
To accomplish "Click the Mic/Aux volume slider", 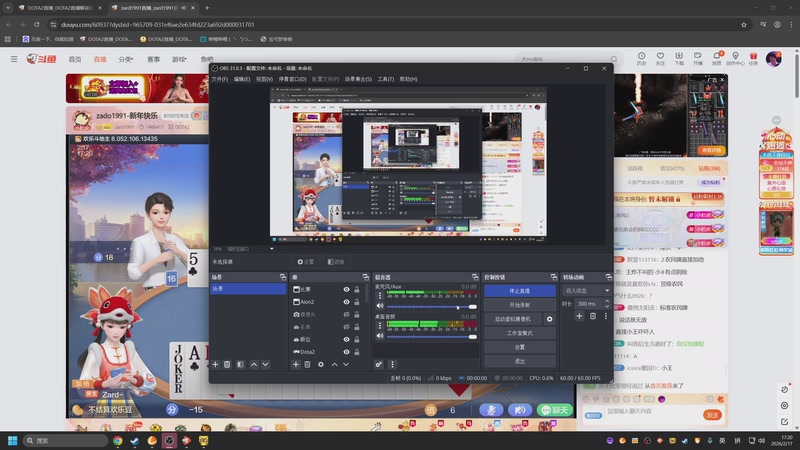I will [x=430, y=305].
